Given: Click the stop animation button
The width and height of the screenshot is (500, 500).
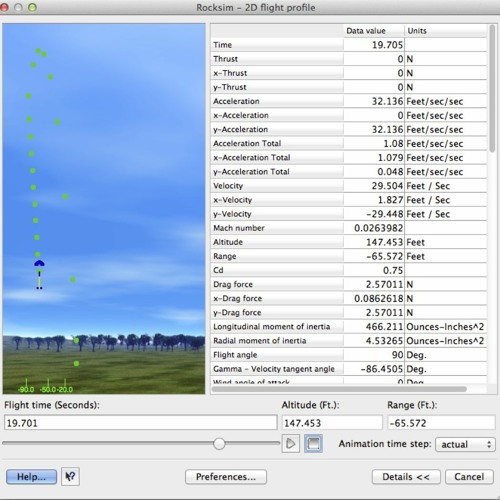Looking at the screenshot, I should 313,444.
